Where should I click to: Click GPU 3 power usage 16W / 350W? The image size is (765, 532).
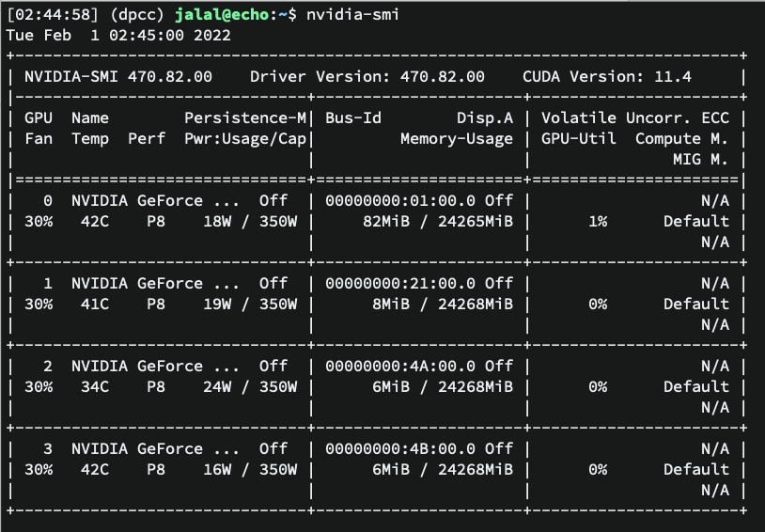(250, 469)
